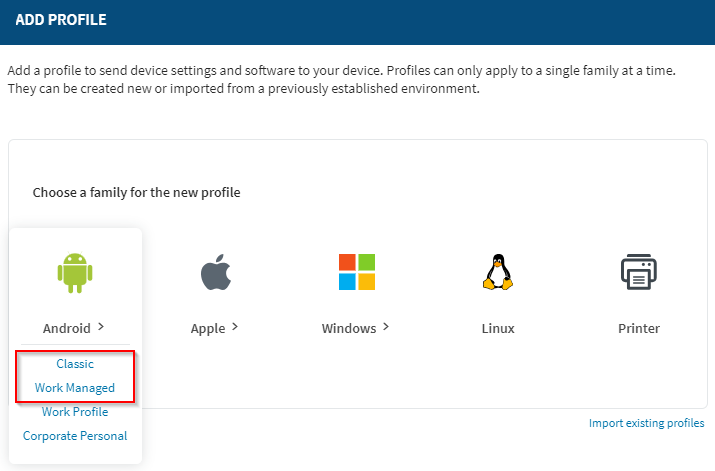The image size is (715, 471).
Task: Open the Work Profile option
Action: click(75, 412)
